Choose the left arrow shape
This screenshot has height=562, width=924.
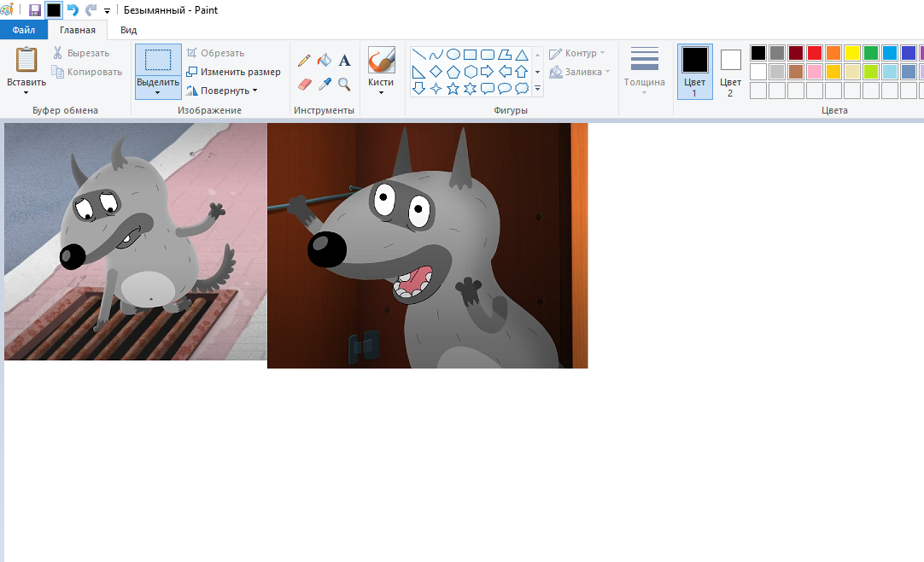pos(505,72)
